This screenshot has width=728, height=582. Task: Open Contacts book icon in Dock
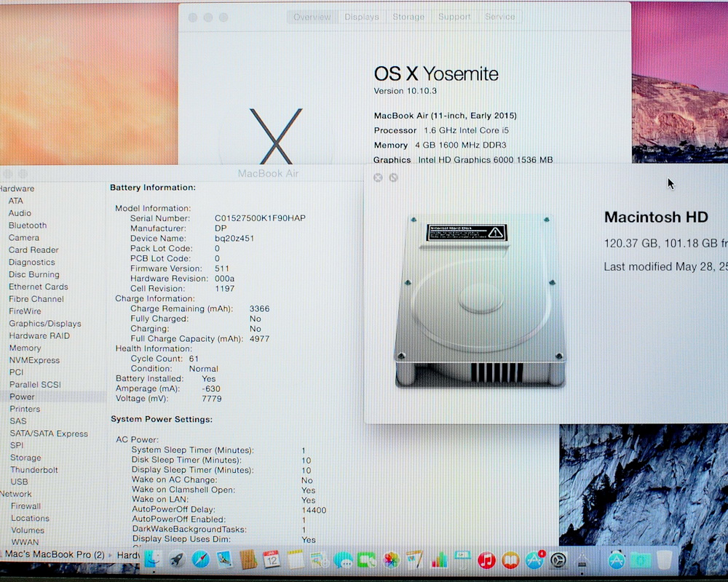[248, 559]
